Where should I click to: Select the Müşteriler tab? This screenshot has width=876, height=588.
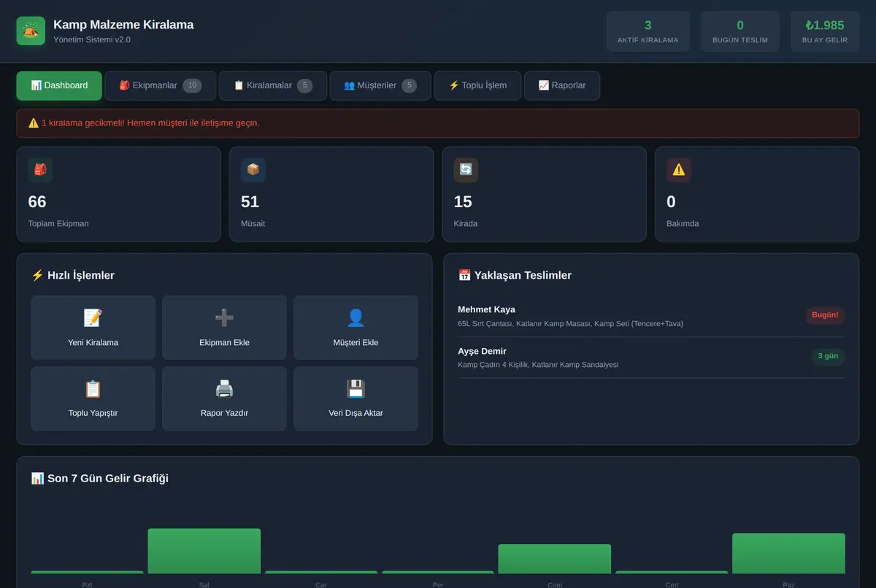pyautogui.click(x=380, y=85)
